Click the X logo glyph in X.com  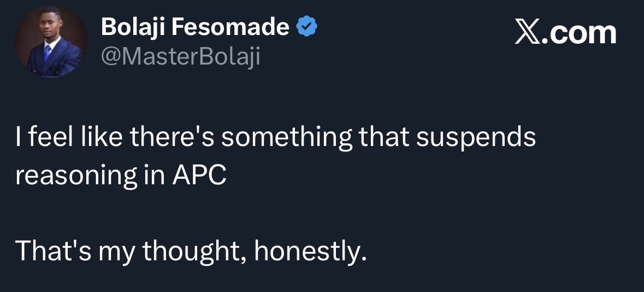coord(529,33)
